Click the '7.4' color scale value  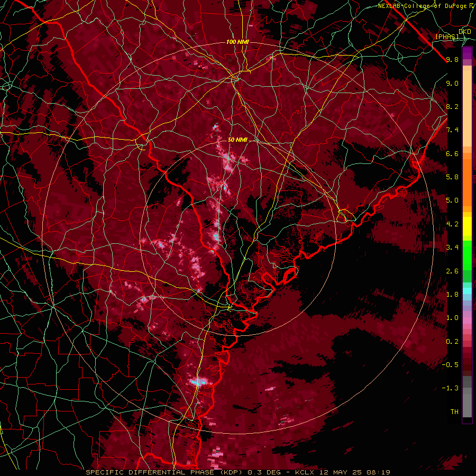pos(452,130)
